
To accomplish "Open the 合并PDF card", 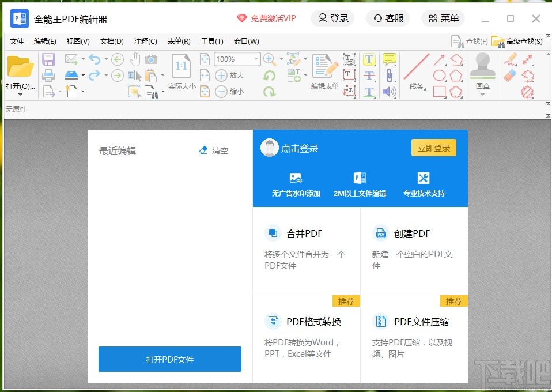I will pyautogui.click(x=307, y=251).
